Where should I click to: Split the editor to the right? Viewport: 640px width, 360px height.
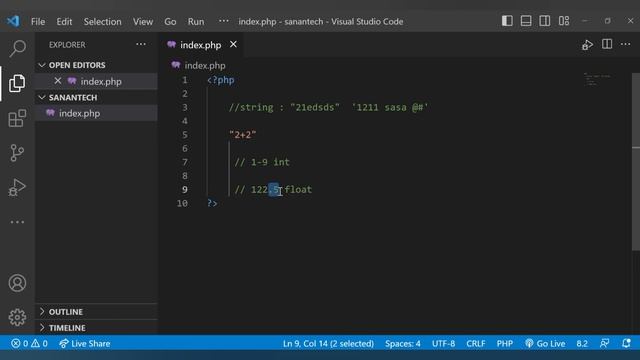coord(607,44)
